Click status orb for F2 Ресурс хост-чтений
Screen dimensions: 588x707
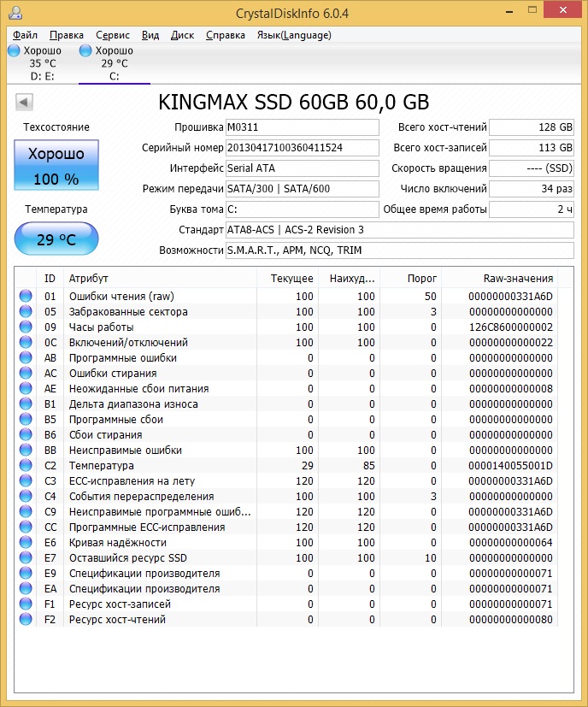[26, 619]
